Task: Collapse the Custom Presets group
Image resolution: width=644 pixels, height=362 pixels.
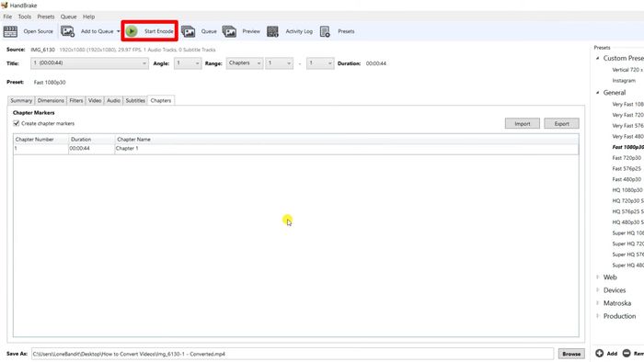Action: pyautogui.click(x=598, y=58)
